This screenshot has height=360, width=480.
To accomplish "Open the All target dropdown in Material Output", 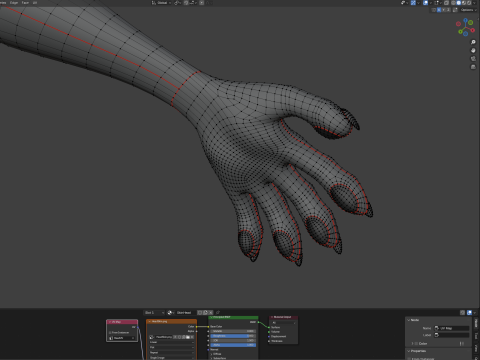I will click(x=284, y=323).
